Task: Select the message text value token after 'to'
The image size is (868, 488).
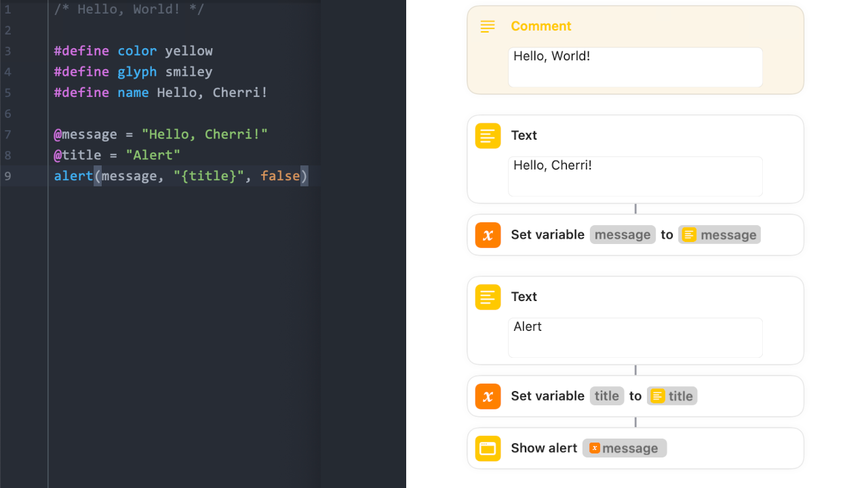Action: [719, 235]
